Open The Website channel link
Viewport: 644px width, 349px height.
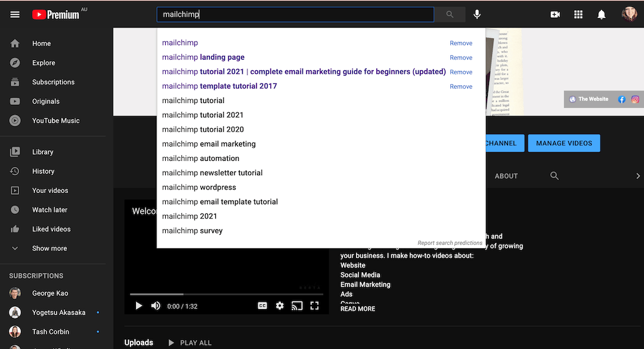pyautogui.click(x=589, y=99)
